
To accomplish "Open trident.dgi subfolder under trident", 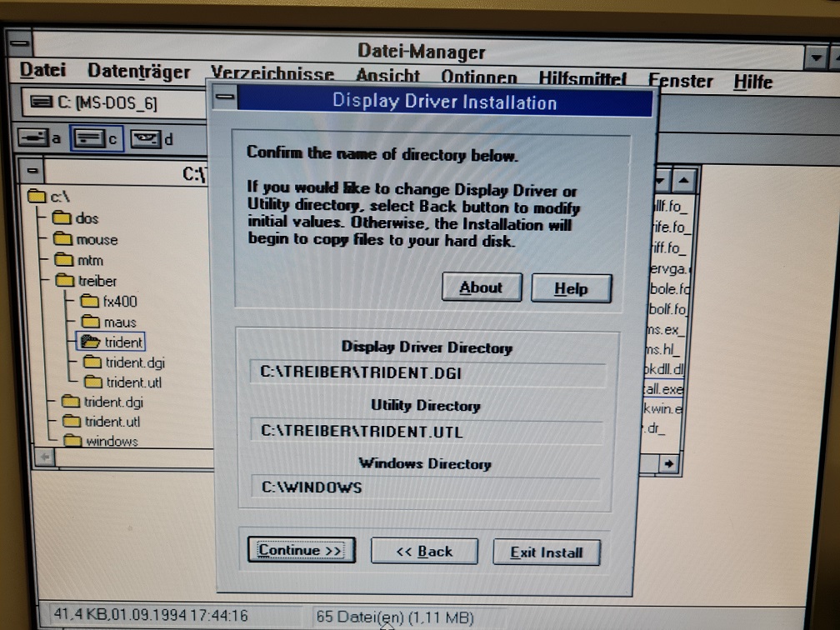I will [124, 362].
